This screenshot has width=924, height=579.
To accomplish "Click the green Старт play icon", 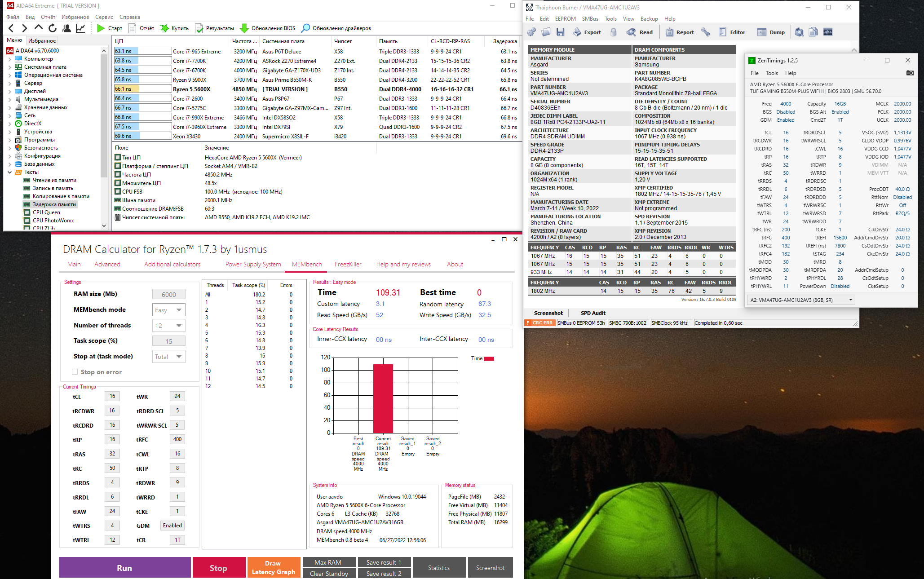I will pos(101,28).
